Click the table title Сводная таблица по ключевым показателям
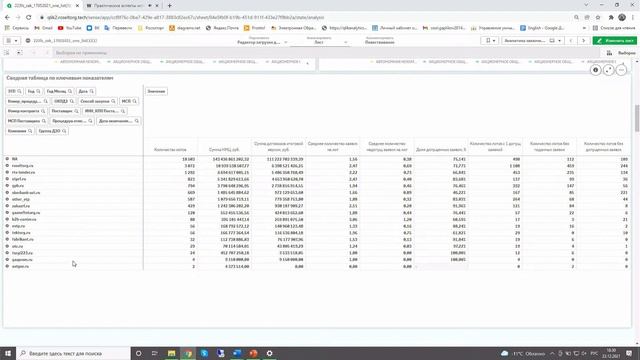The height and width of the screenshot is (360, 640). coord(60,78)
